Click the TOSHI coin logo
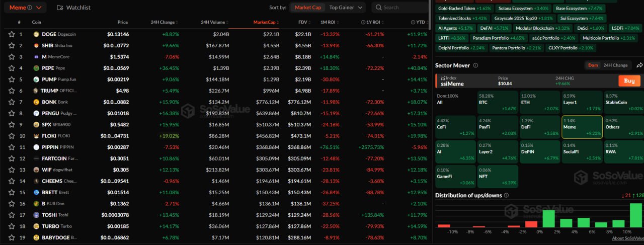 pyautogui.click(x=36, y=215)
